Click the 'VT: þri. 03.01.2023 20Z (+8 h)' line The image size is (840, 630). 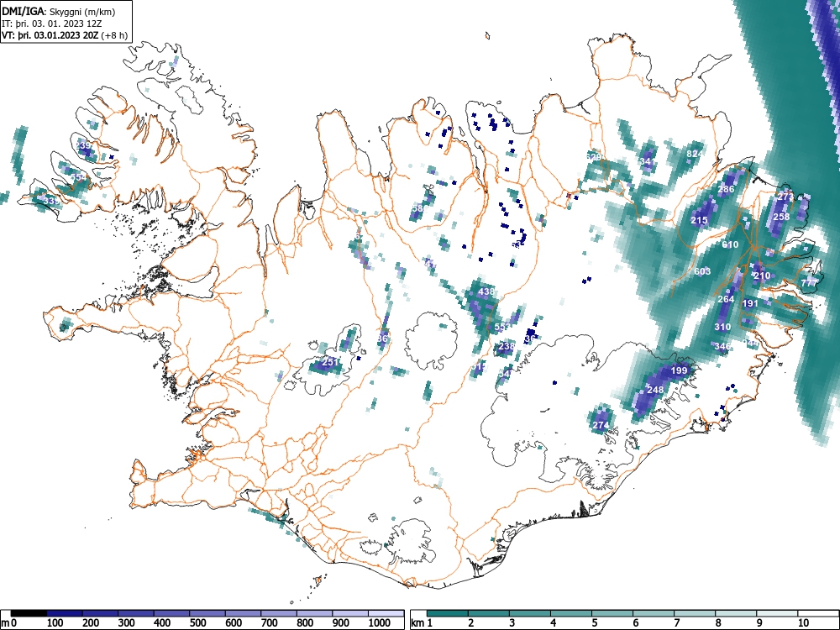coord(65,35)
